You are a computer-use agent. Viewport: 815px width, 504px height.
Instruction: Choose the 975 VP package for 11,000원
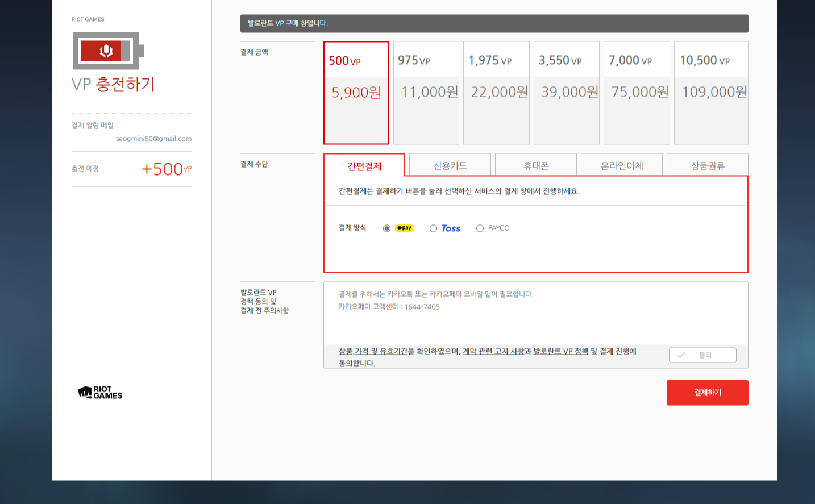click(x=426, y=93)
